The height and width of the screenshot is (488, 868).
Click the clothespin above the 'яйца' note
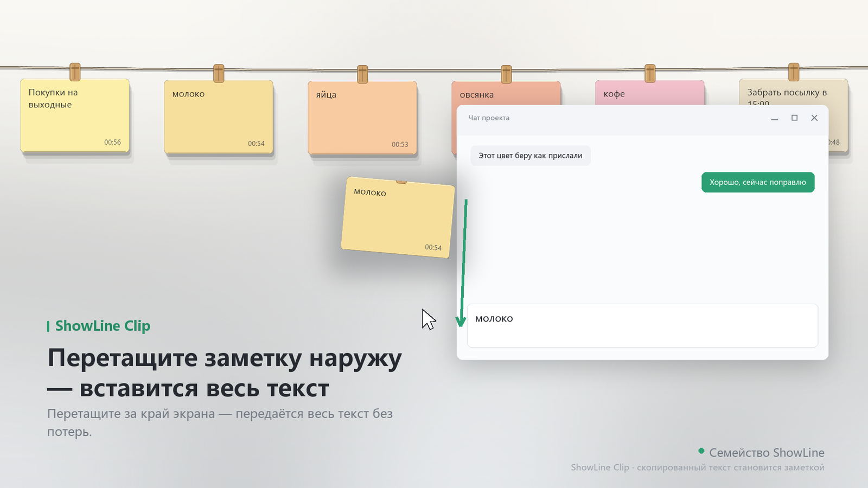click(362, 74)
